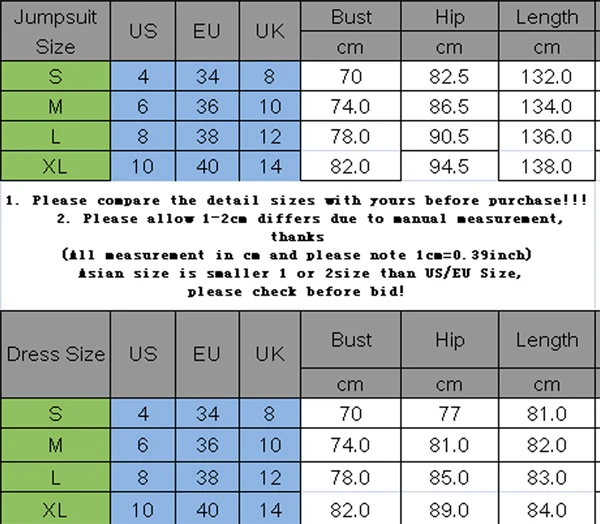Click the dress L bust value 78.0
Image resolution: width=600 pixels, height=524 pixels.
tap(351, 477)
